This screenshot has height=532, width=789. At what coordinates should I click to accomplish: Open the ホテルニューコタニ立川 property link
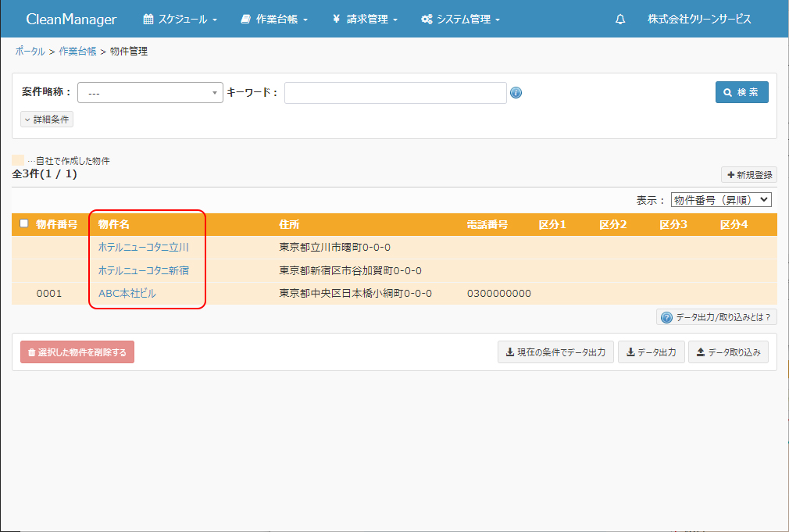[143, 248]
